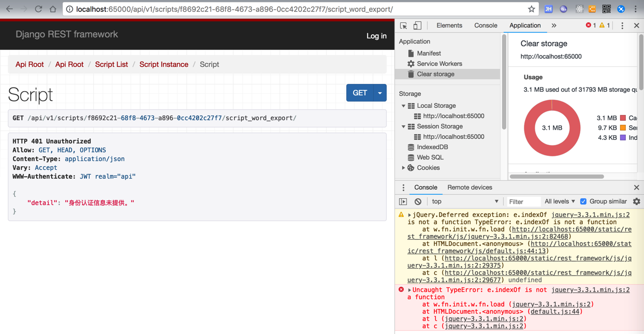The height and width of the screenshot is (334, 644).
Task: Open the browser home page icon
Action: [53, 9]
